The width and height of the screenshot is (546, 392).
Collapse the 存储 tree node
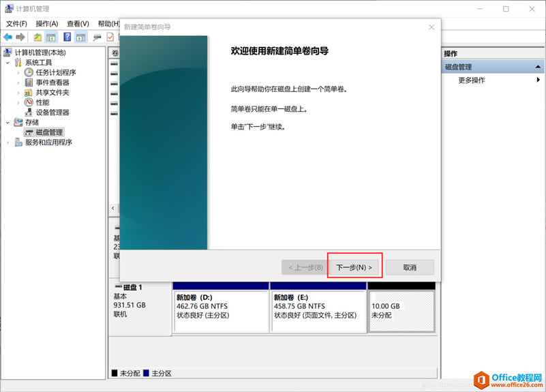[x=7, y=123]
